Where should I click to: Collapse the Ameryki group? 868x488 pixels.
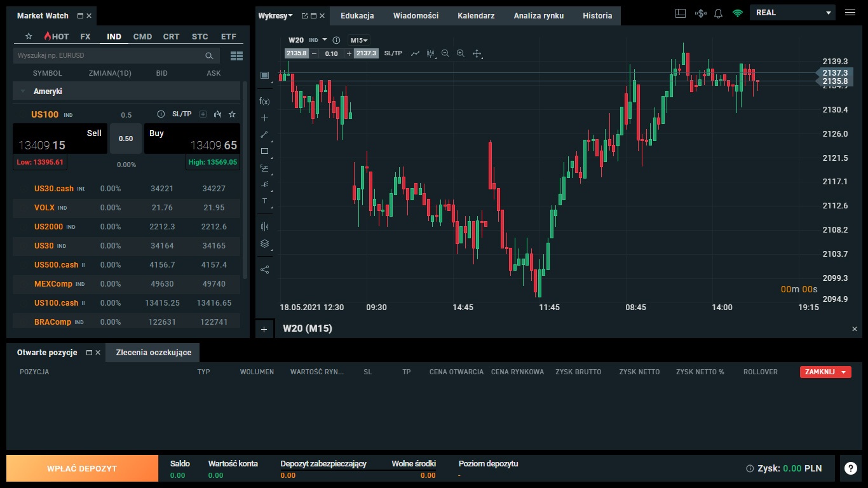coord(23,91)
